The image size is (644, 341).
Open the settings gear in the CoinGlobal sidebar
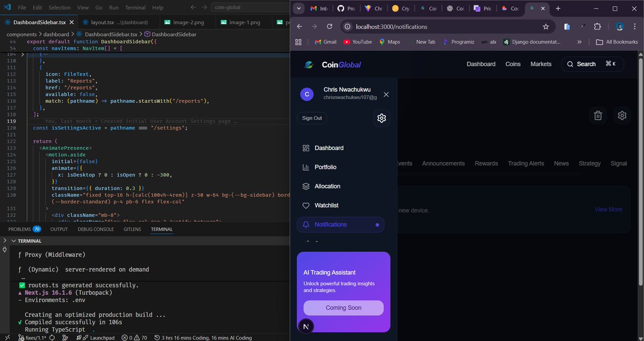coord(382,118)
